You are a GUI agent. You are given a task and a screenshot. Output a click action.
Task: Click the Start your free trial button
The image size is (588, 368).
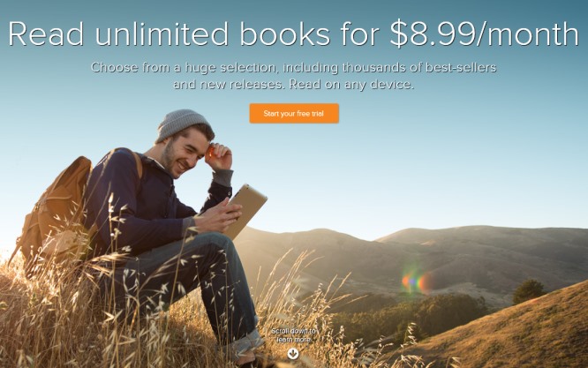(294, 113)
